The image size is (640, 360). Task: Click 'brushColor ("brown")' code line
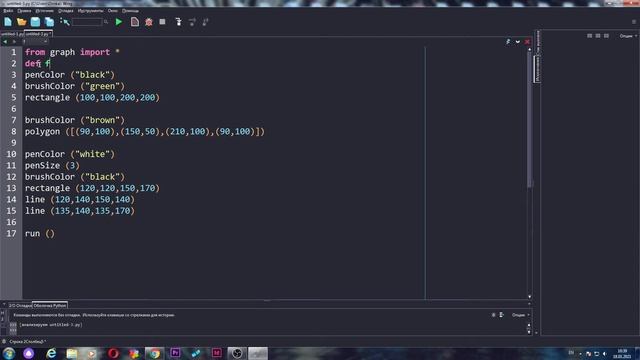(75, 120)
